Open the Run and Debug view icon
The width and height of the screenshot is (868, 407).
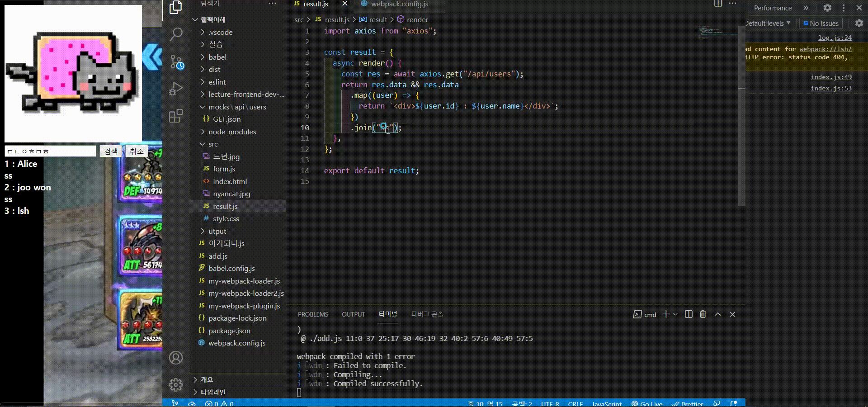175,89
